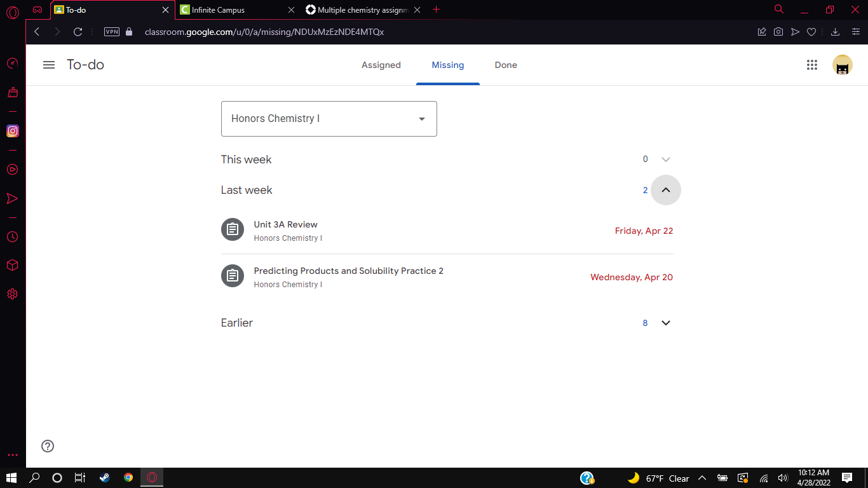Open the Player sidebar icon
Image resolution: width=868 pixels, height=488 pixels.
12,170
